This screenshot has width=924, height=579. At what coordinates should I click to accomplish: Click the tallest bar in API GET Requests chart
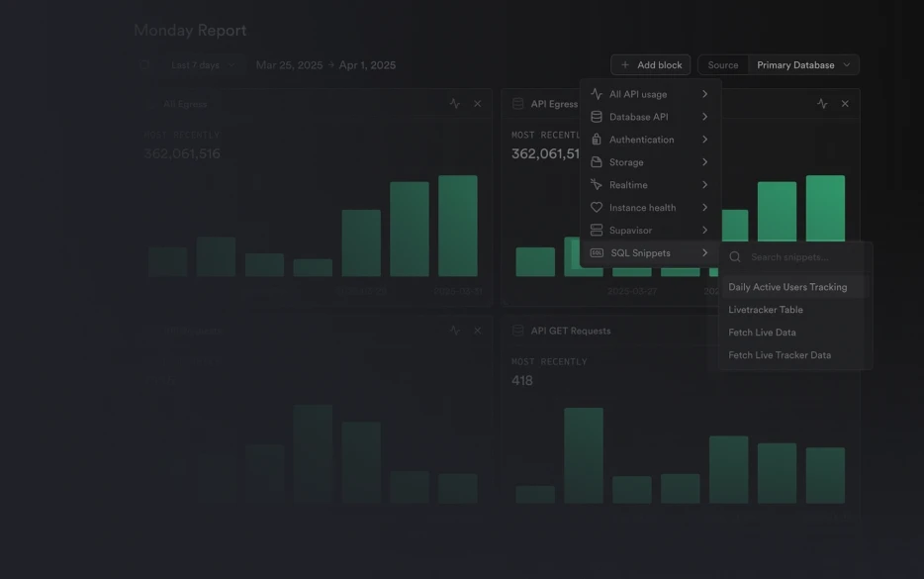(584, 455)
